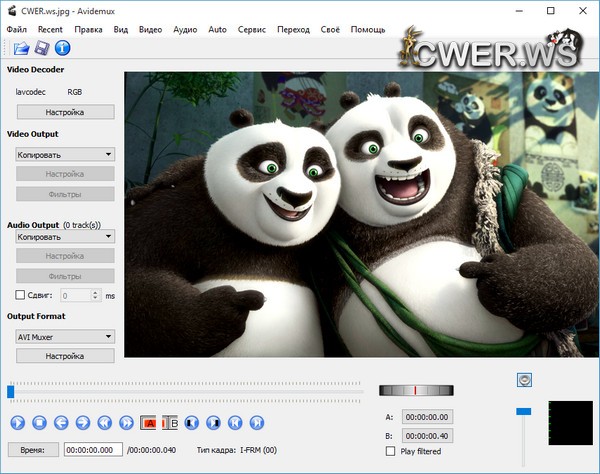Enable the audio Сдвиг checkbox

point(22,295)
